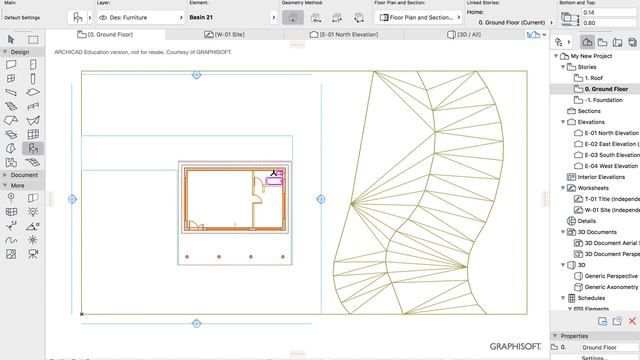Choose the Camera tool
640x360 pixels.
33,254
